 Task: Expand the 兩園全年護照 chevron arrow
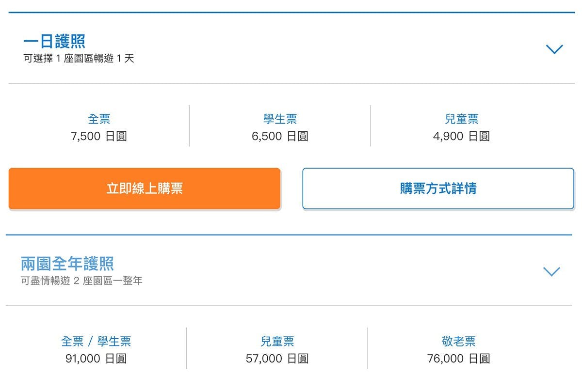pos(551,271)
